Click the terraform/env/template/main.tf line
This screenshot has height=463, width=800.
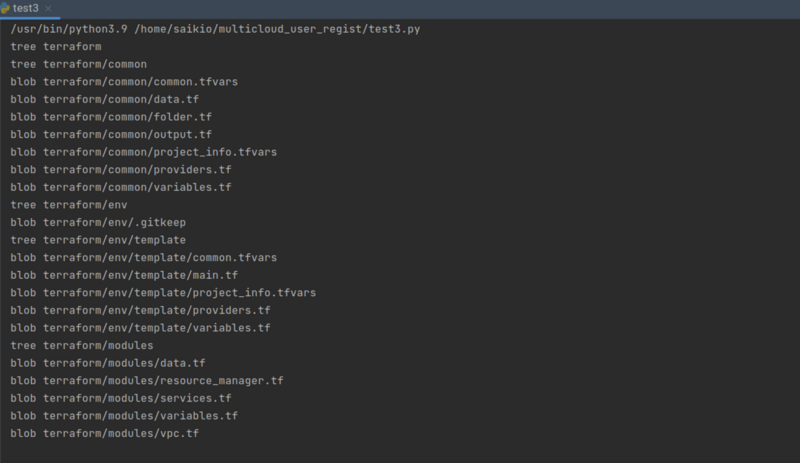[x=124, y=275]
